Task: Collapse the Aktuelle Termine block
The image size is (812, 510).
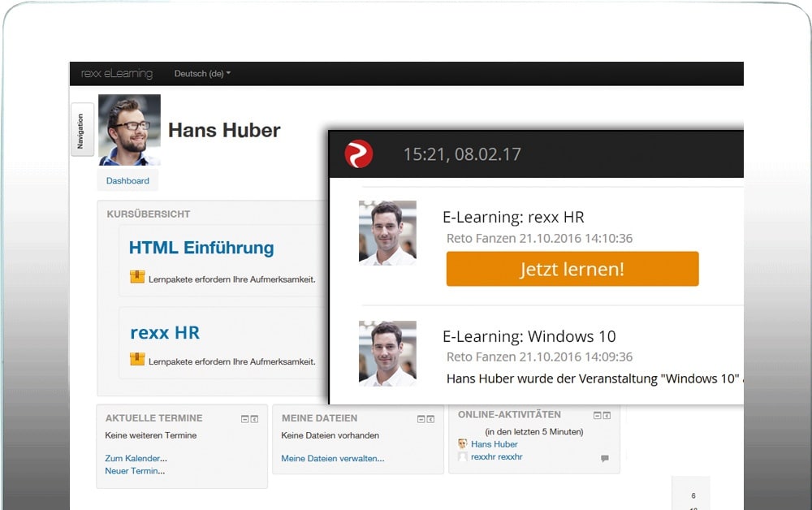Action: [245, 419]
